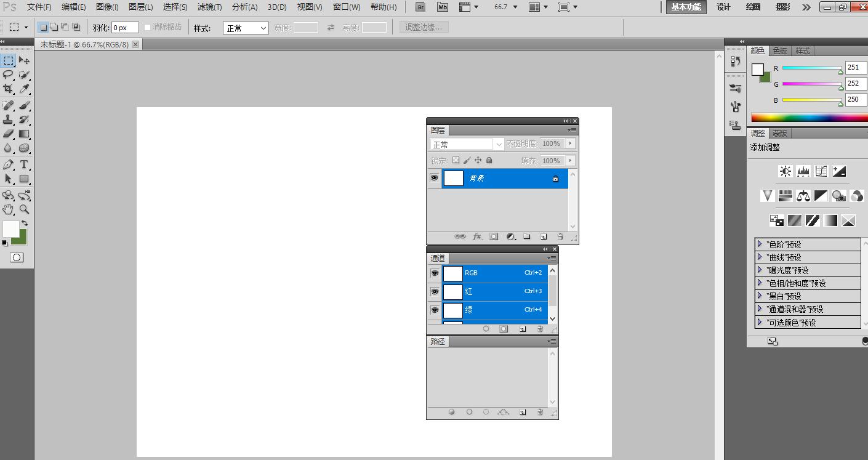Screen dimensions: 868x460
Task: Select the Move tool
Action: coord(24,60)
